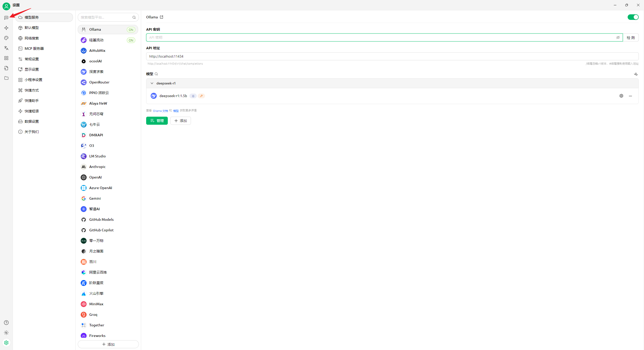Disable the Ollama provider switch
This screenshot has width=644, height=350.
(633, 17)
